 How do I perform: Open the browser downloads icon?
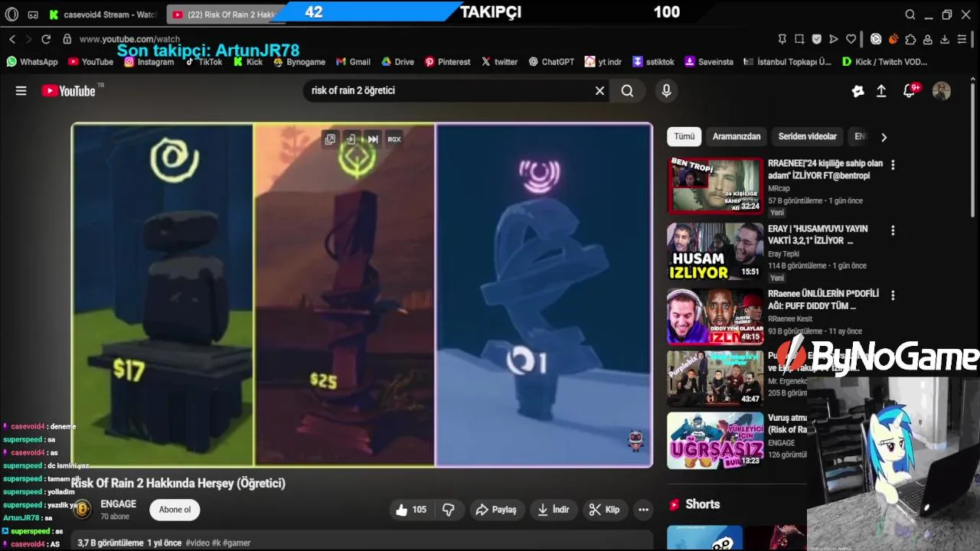coord(945,39)
